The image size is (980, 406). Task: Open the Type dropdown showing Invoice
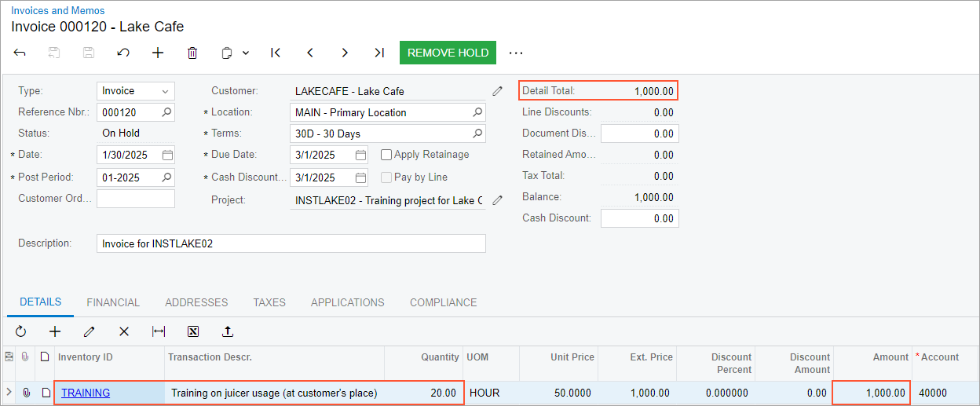pyautogui.click(x=165, y=91)
